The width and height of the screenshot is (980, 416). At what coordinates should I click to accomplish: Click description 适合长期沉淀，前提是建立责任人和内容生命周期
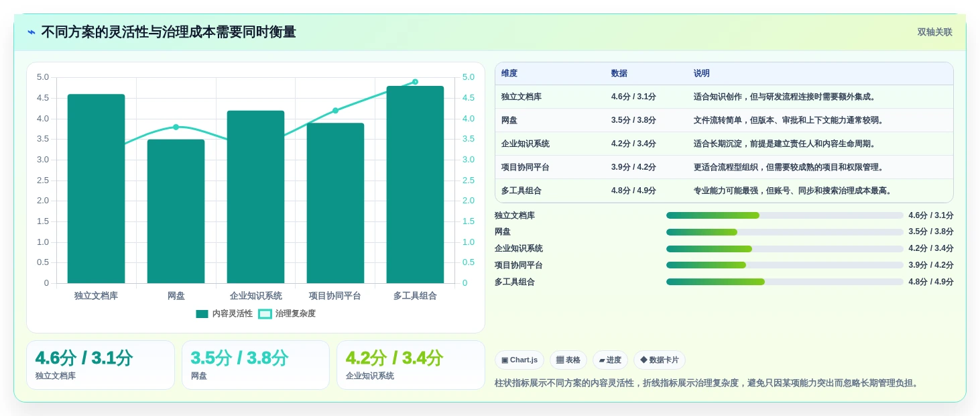pyautogui.click(x=785, y=144)
